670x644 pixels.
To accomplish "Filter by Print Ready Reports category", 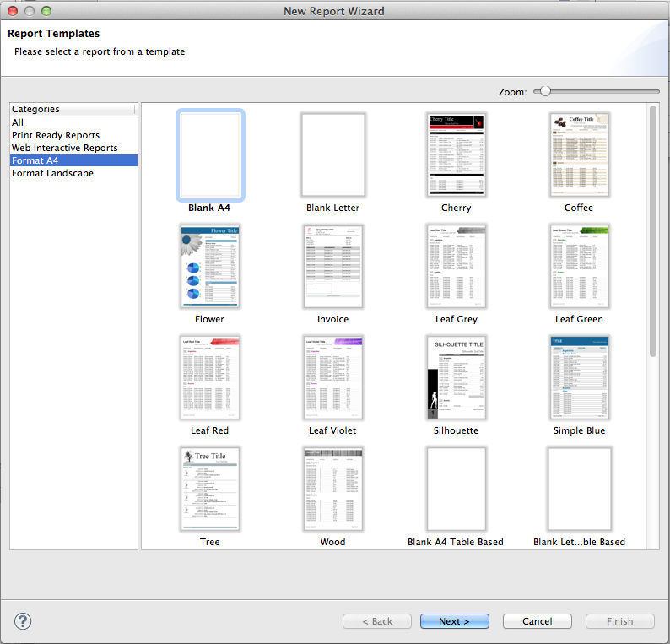I will (x=73, y=135).
